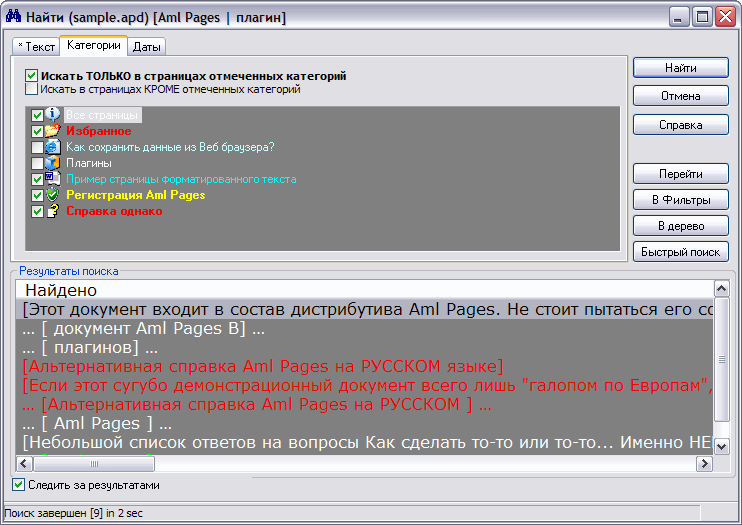Image resolution: width=742 pixels, height=525 pixels.
Task: Click the results scroll down arrow
Action: click(722, 446)
